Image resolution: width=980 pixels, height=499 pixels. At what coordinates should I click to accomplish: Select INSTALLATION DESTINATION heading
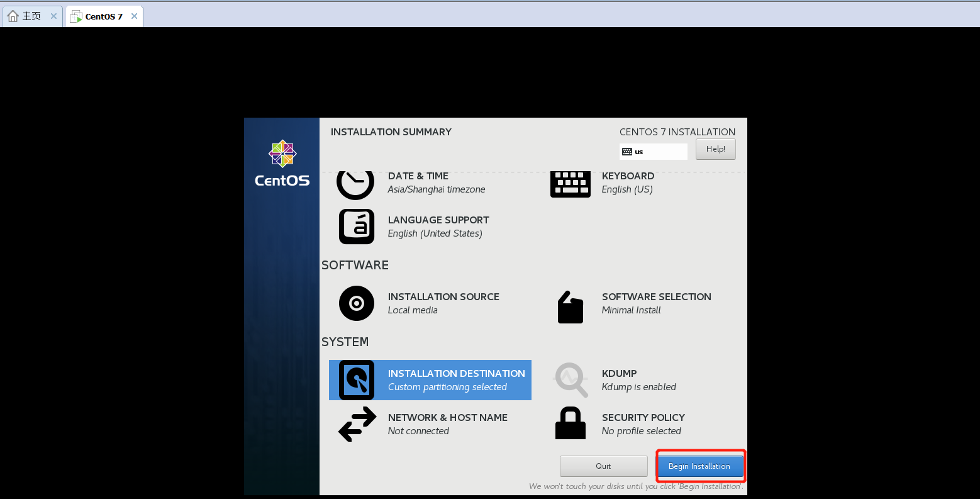pos(457,374)
